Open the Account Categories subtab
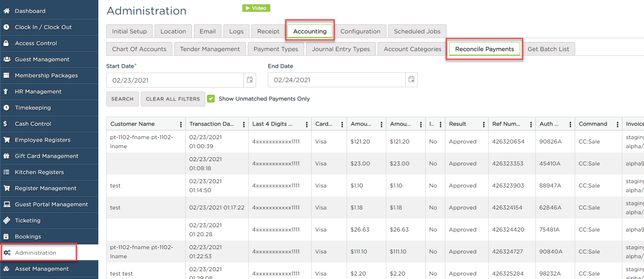 (x=413, y=49)
